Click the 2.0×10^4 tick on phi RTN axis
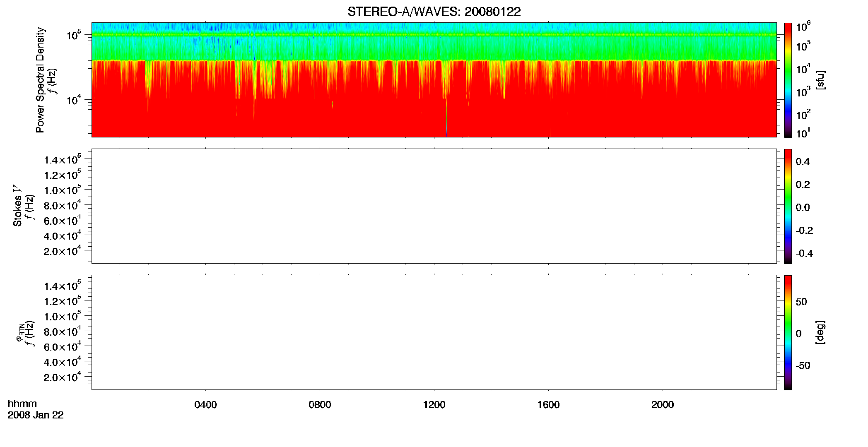The image size is (868, 447). click(x=63, y=377)
